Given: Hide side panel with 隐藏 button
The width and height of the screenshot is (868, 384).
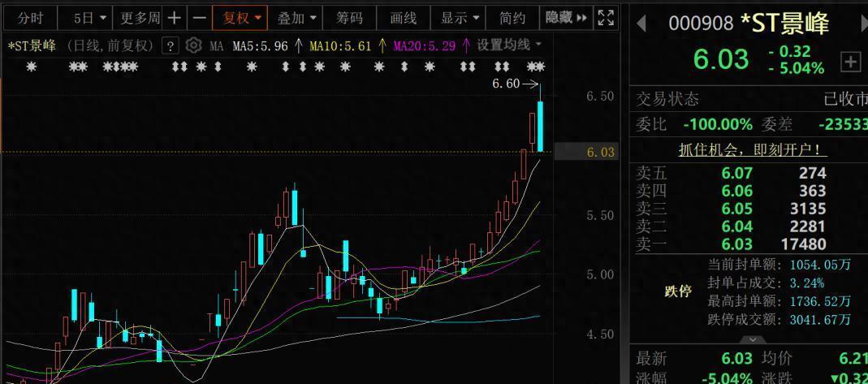Looking at the screenshot, I should click(565, 18).
